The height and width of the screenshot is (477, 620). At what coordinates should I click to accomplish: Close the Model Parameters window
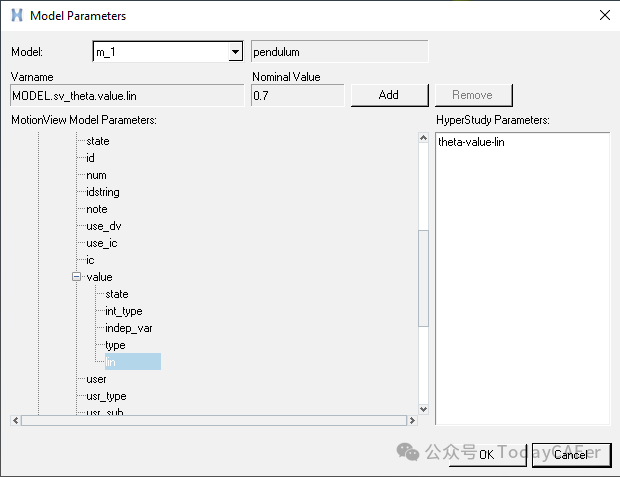click(602, 16)
